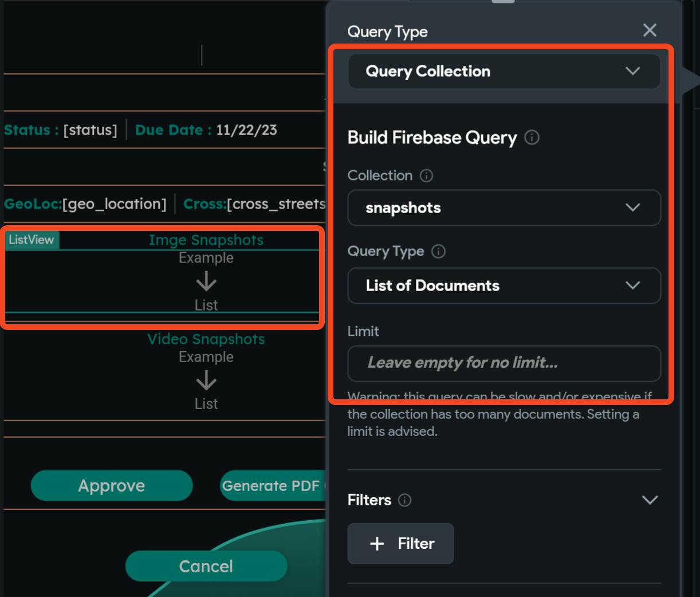The image size is (700, 597).
Task: Select the Video Snapshots heading text
Action: tap(206, 339)
